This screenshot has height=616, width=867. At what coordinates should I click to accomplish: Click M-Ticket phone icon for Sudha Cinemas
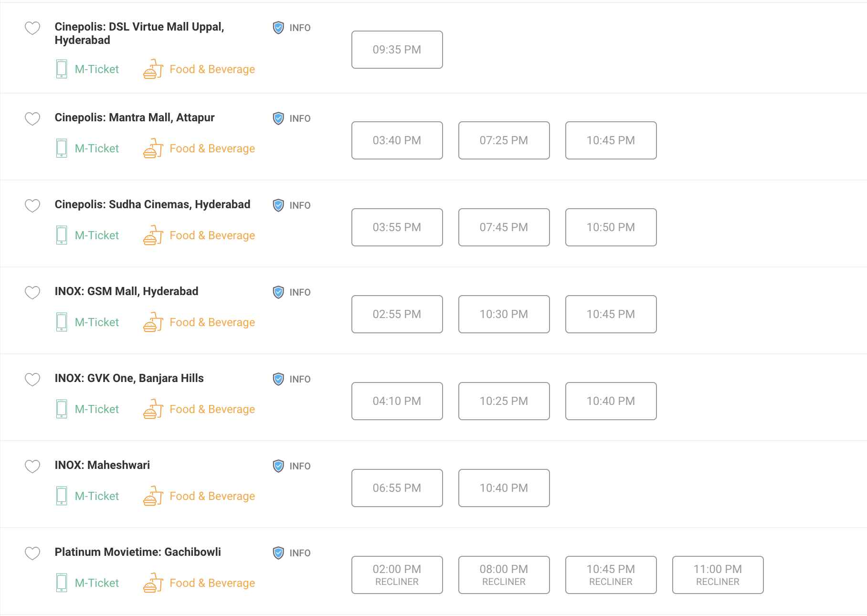62,235
